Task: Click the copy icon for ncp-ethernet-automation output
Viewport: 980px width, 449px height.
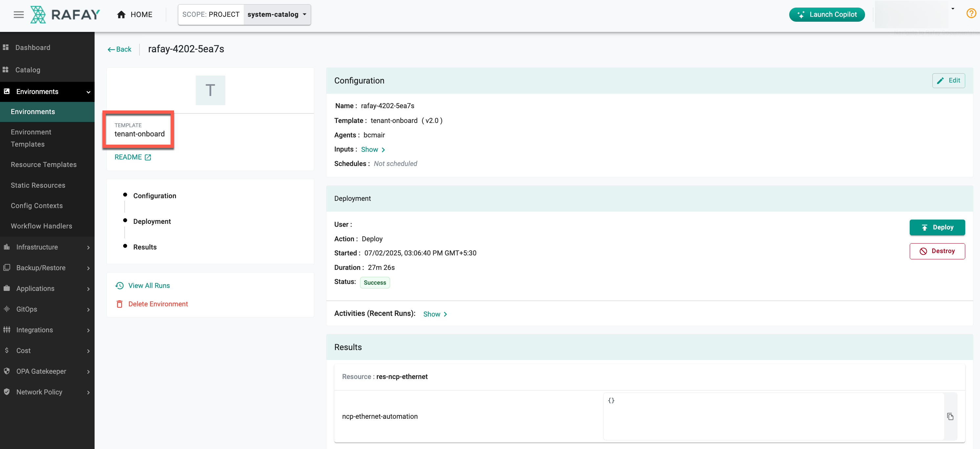Action: 950,416
